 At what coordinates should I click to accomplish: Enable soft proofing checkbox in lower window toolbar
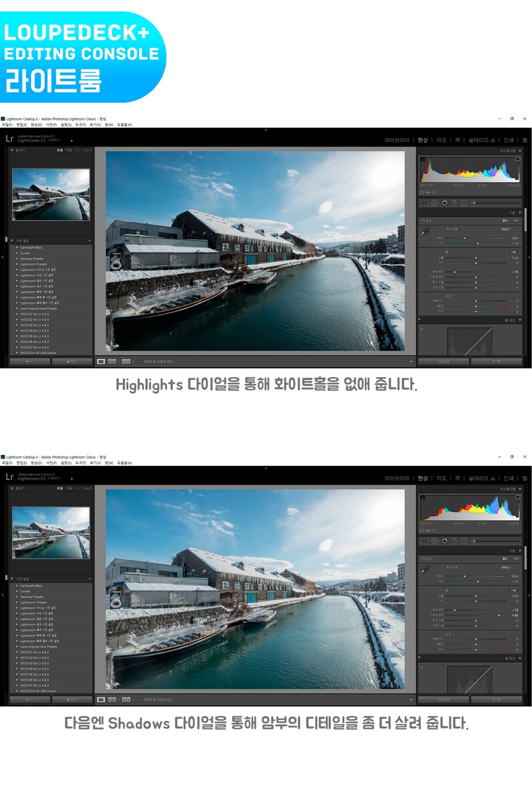140,699
